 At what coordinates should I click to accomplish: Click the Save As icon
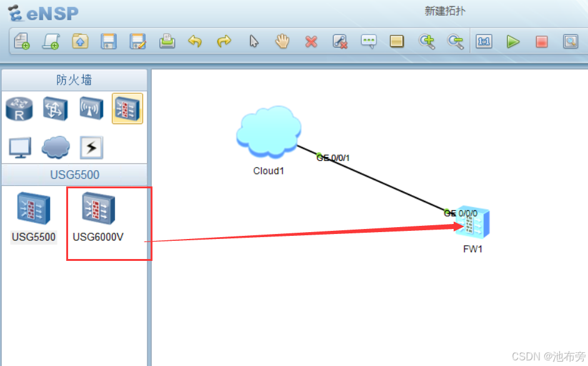click(x=137, y=41)
